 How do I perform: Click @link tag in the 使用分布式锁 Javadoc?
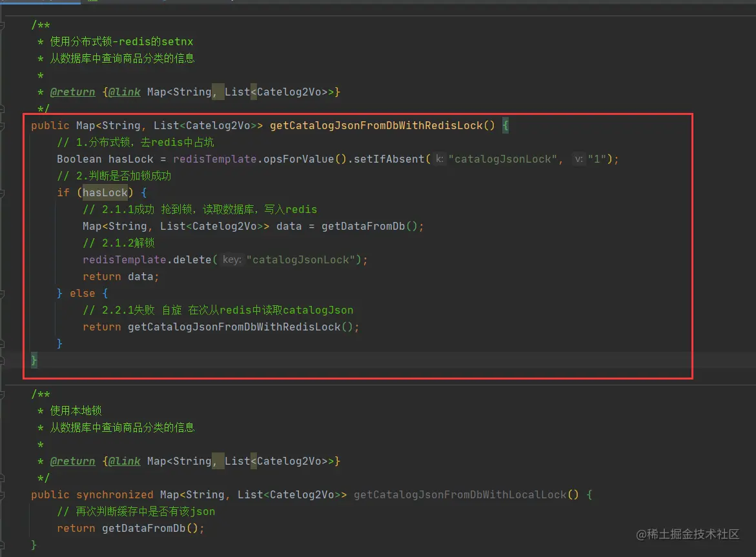(x=124, y=92)
